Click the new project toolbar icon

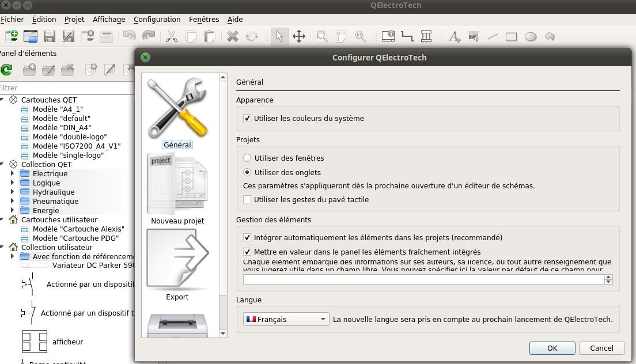tap(10, 36)
